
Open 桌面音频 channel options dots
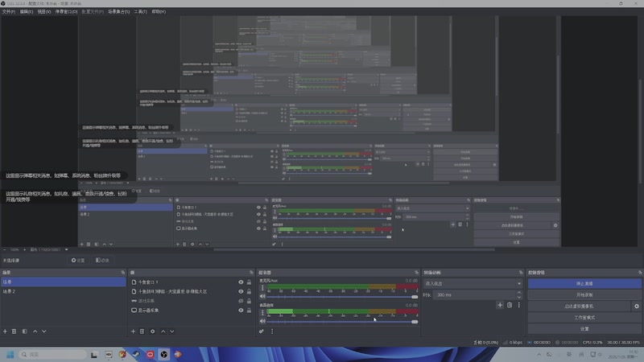262,313
